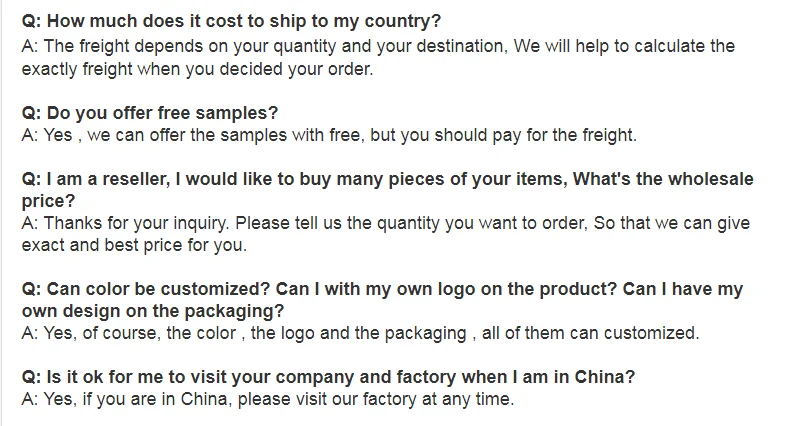The image size is (794, 426).
Task: Click the 'exact and best price for you' line
Action: pyautogui.click(x=135, y=245)
